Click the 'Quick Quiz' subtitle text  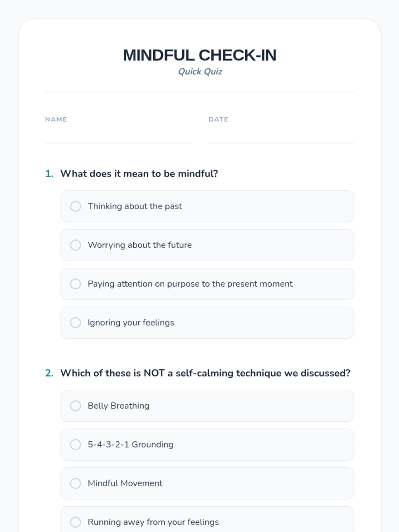[x=200, y=71]
